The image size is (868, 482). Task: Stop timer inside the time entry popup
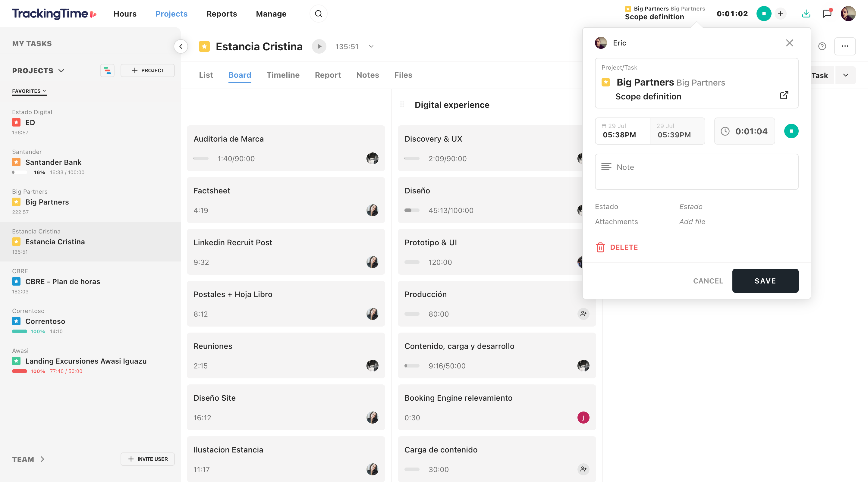791,131
